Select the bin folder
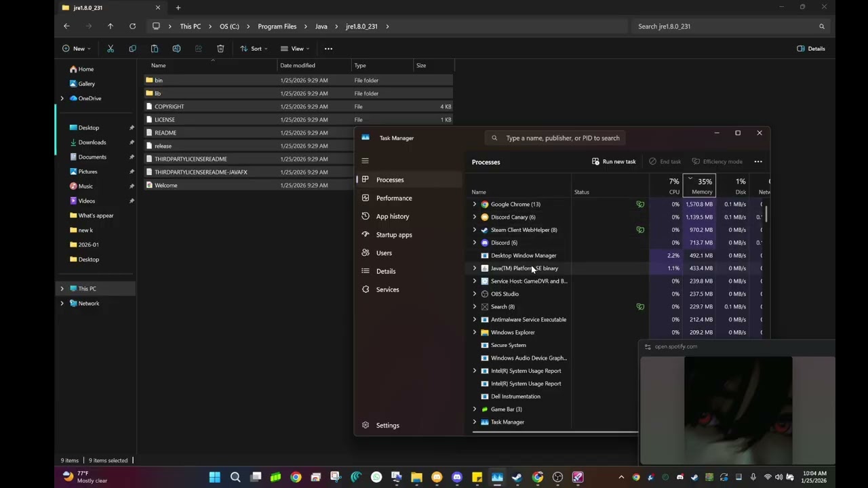Image resolution: width=868 pixels, height=488 pixels. pyautogui.click(x=298, y=80)
